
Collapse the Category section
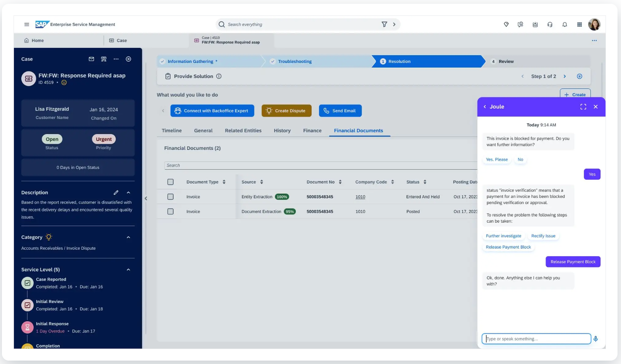[x=128, y=237]
